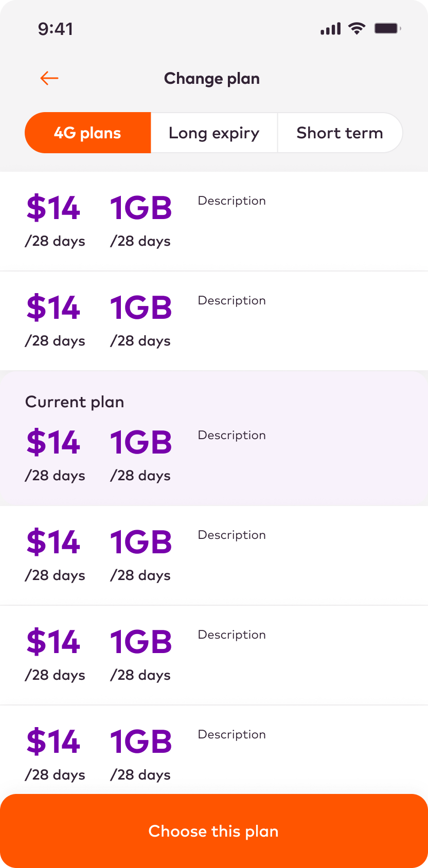The image size is (428, 868).
Task: Click the Change plan page title
Action: [x=212, y=79]
